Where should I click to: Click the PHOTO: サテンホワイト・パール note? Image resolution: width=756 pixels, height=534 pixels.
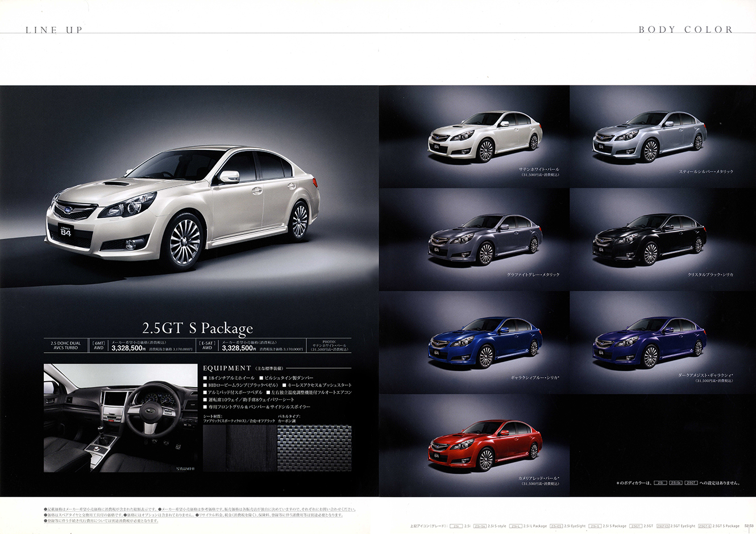(x=329, y=345)
